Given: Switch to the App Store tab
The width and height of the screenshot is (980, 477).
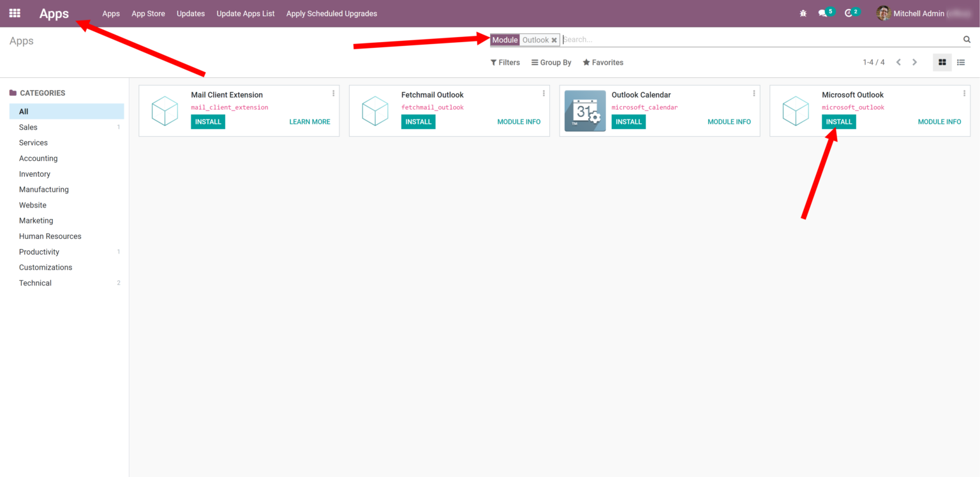Looking at the screenshot, I should click(148, 13).
